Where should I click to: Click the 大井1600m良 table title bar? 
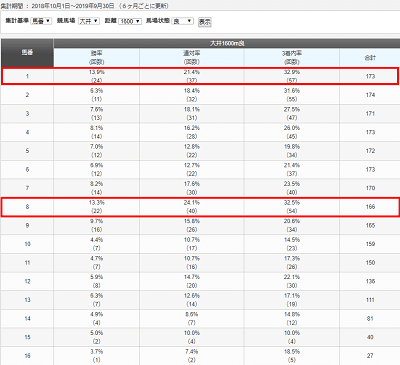point(227,44)
